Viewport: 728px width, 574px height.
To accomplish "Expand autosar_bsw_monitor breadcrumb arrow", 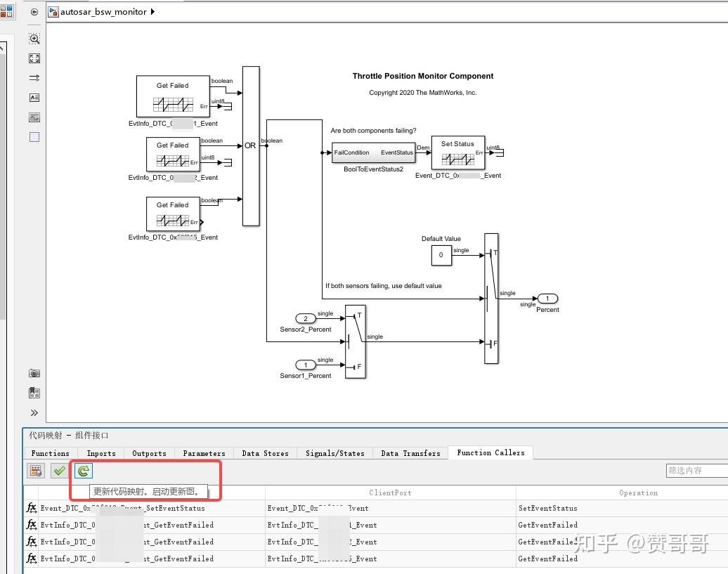I will [x=152, y=12].
